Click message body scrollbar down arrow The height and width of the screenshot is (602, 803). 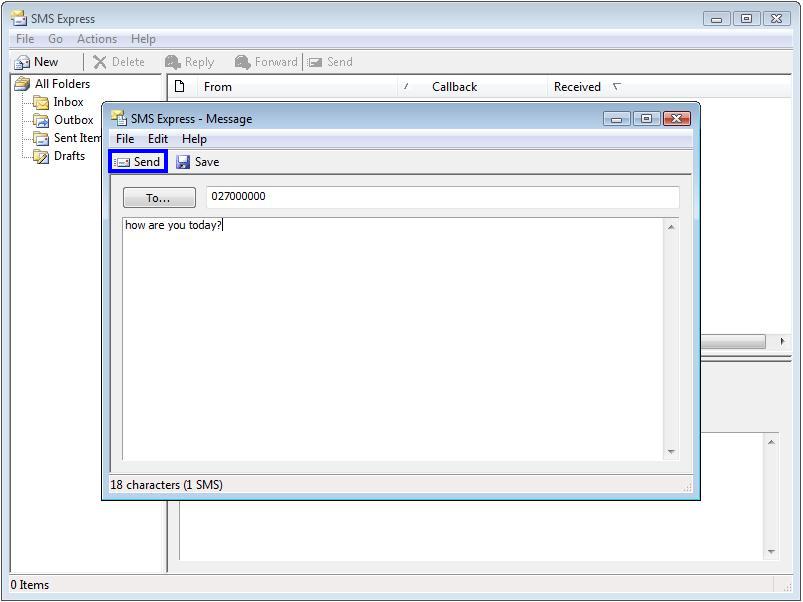pyautogui.click(x=671, y=452)
